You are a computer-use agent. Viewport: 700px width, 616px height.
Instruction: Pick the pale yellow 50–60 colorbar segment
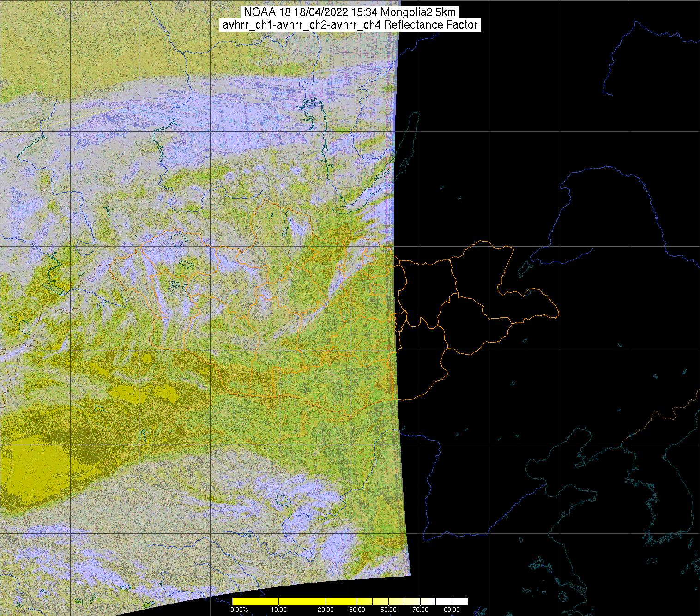click(396, 601)
